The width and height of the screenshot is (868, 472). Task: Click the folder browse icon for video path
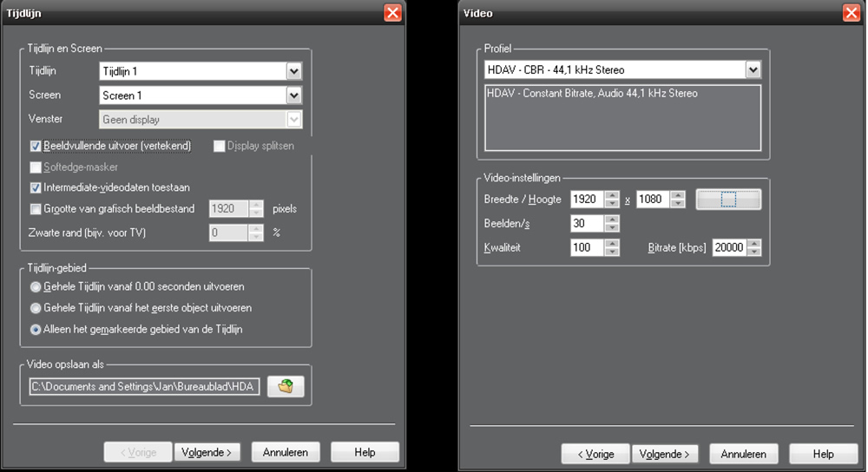286,387
